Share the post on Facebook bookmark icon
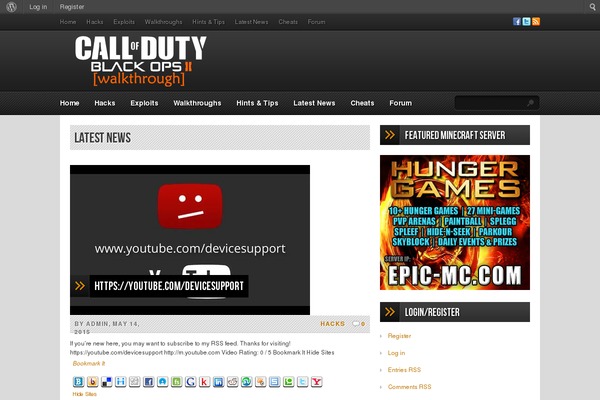 [x=148, y=382]
